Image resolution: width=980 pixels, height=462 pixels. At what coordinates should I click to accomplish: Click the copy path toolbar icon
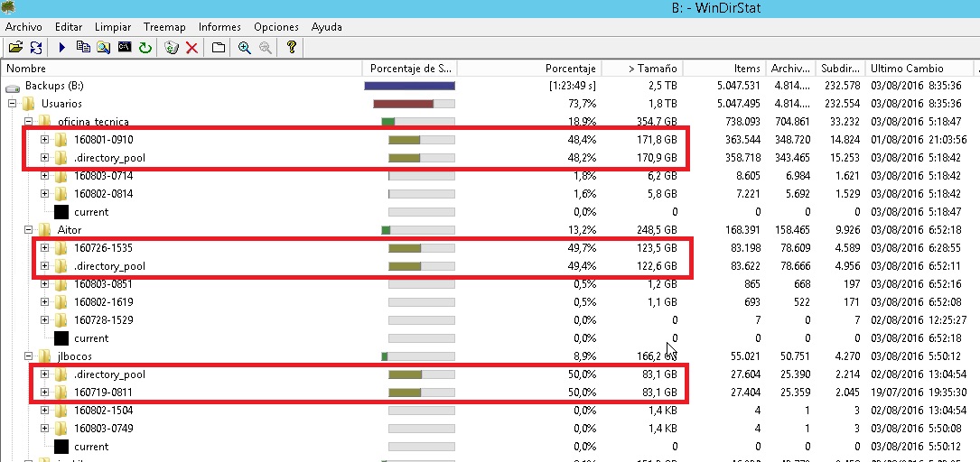tap(83, 47)
